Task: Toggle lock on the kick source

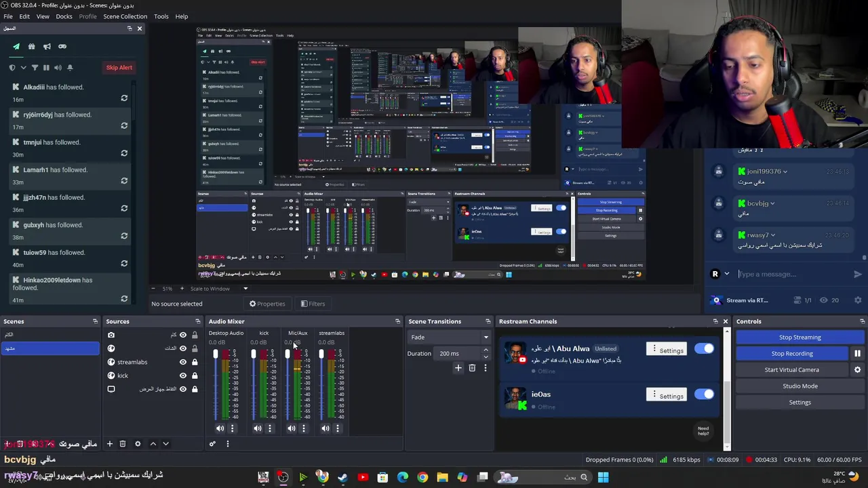Action: point(195,375)
